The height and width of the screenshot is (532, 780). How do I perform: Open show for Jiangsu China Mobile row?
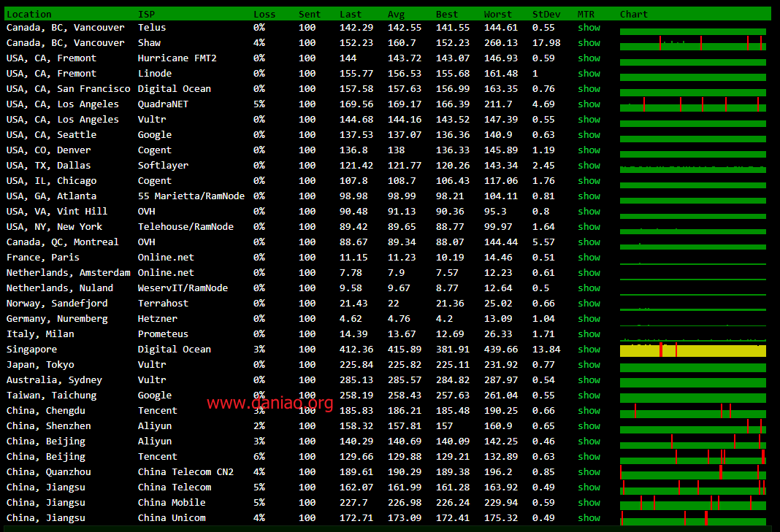[x=589, y=503]
